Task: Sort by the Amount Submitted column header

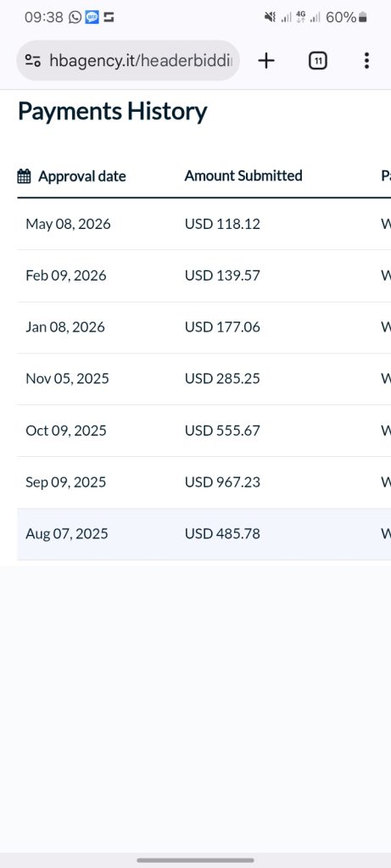Action: pyautogui.click(x=243, y=175)
